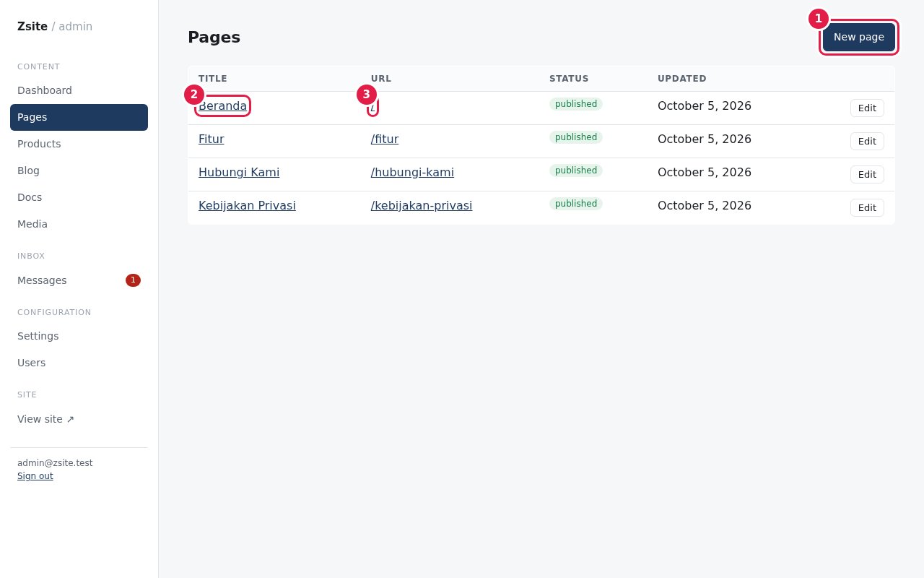The image size is (924, 578).
Task: Click the Zsite logo text
Action: 32,27
